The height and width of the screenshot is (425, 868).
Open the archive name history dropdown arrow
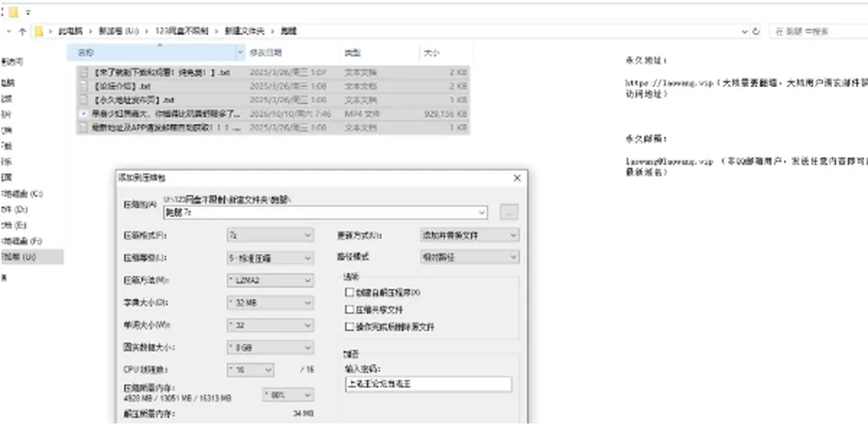pos(482,212)
